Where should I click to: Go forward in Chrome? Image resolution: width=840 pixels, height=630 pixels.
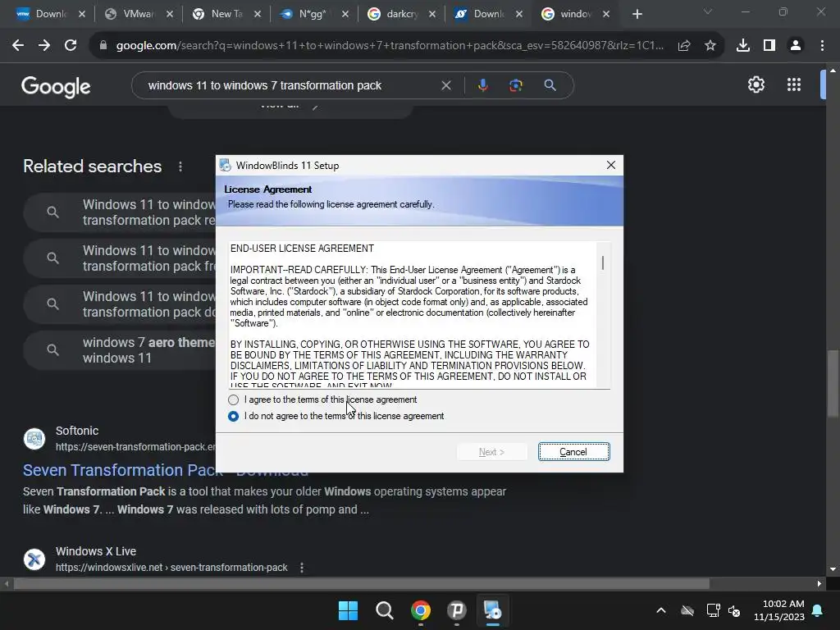[x=44, y=46]
